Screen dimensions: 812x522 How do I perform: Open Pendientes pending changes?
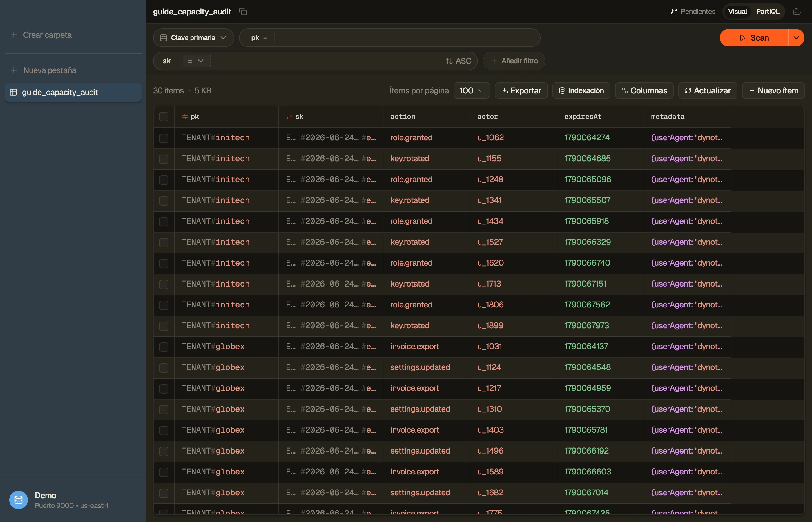pos(693,12)
